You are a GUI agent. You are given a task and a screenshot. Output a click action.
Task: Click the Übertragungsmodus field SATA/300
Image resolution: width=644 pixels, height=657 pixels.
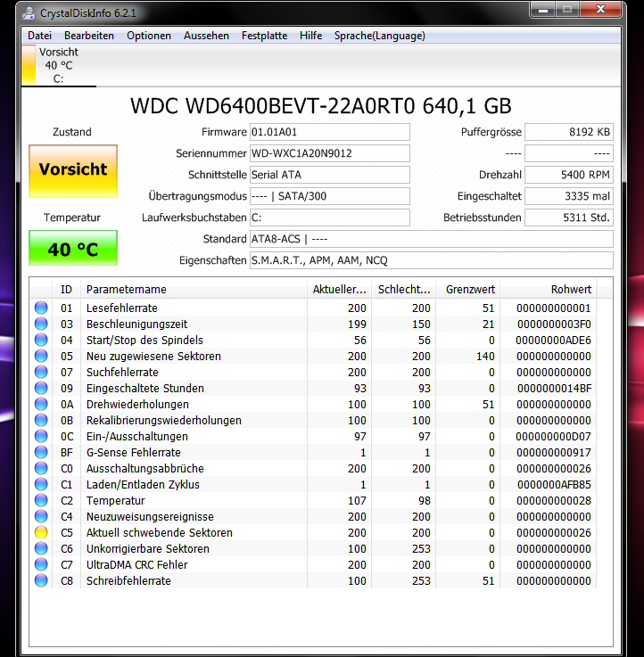pyautogui.click(x=329, y=196)
